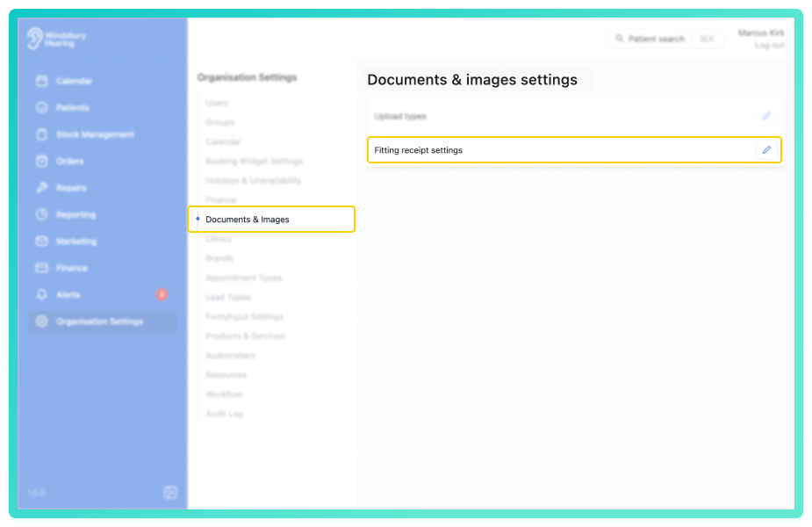The height and width of the screenshot is (527, 812).
Task: Click the Marcus Kirk user name
Action: click(x=761, y=33)
